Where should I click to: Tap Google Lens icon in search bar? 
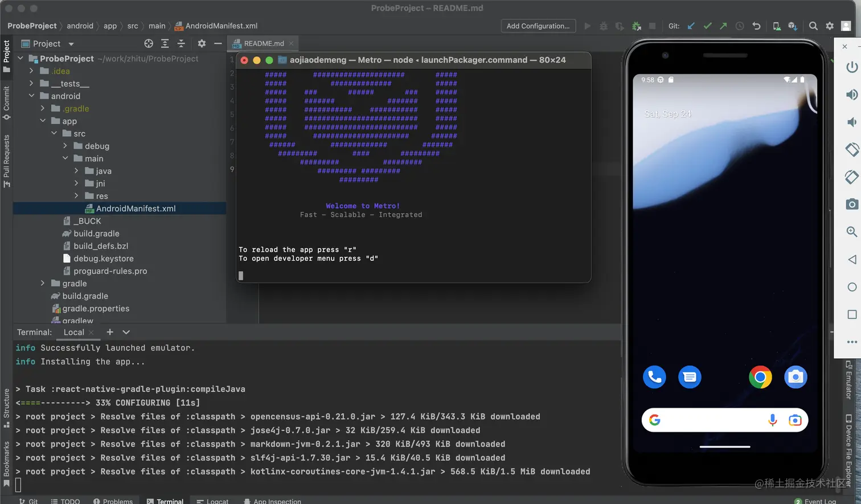coord(795,420)
